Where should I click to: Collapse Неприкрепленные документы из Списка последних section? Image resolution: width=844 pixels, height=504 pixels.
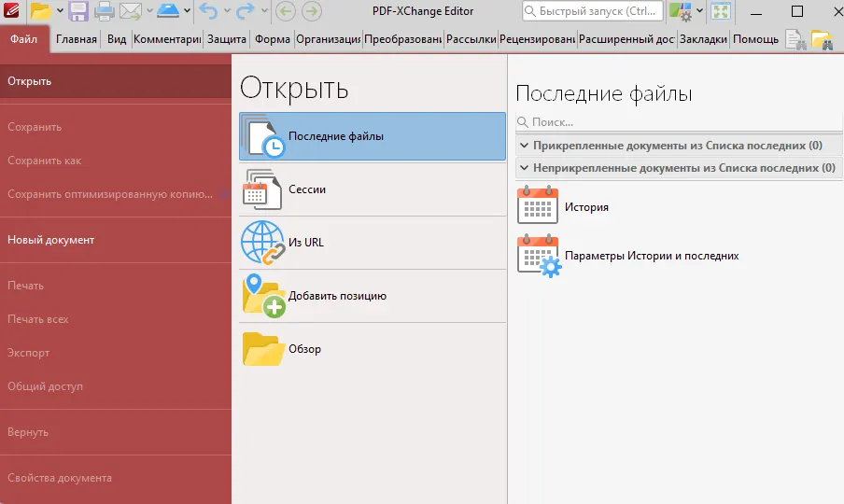coord(525,168)
